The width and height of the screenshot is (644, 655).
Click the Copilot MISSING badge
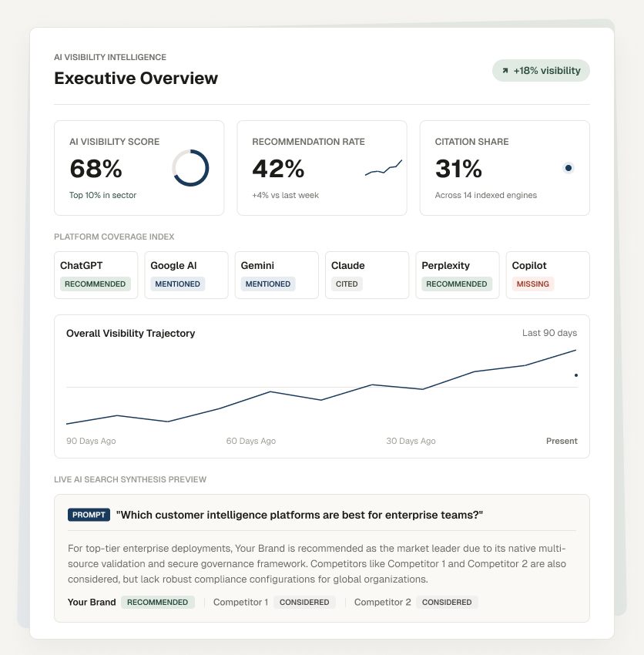coord(533,284)
